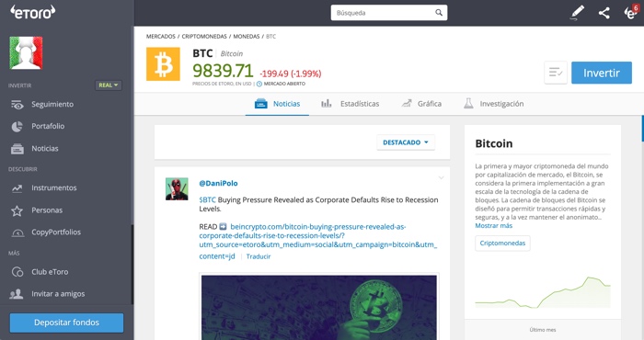This screenshot has width=644, height=340.
Task: Open the DESTACADO filter dropdown
Action: [x=406, y=142]
